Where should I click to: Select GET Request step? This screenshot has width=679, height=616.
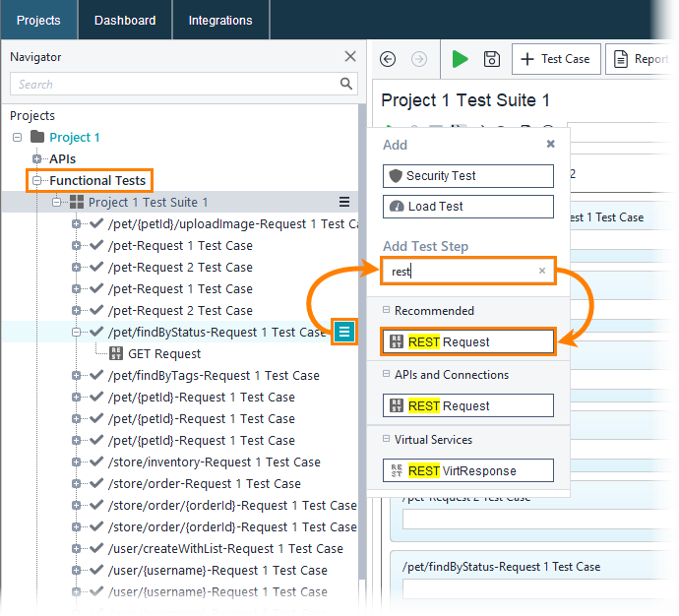coord(164,354)
